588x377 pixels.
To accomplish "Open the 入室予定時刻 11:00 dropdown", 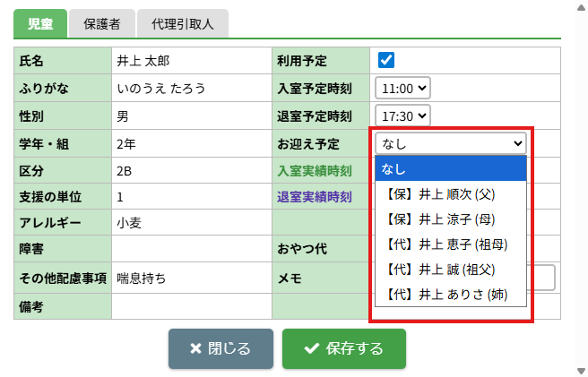I will tap(403, 89).
